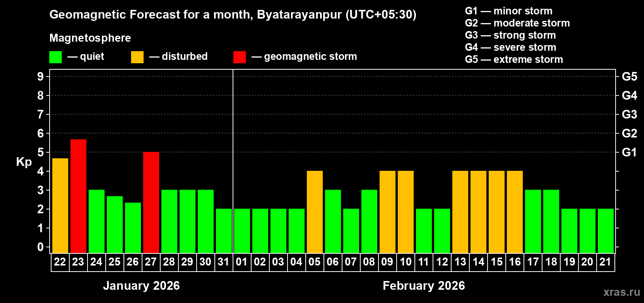The height and width of the screenshot is (303, 644).
Task: Click the 'G1 — minor storm' legend text
Action: tap(509, 11)
